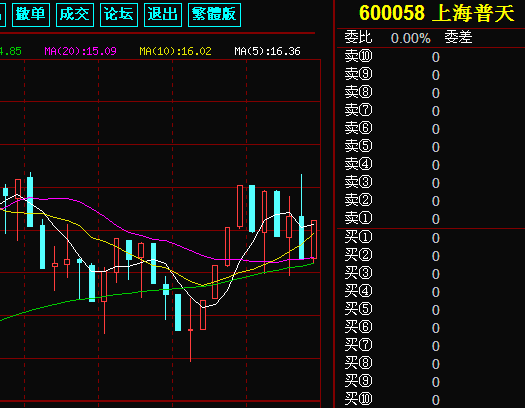
Task: Select the MA(20):15.09 indicator label
Action: click(x=80, y=51)
